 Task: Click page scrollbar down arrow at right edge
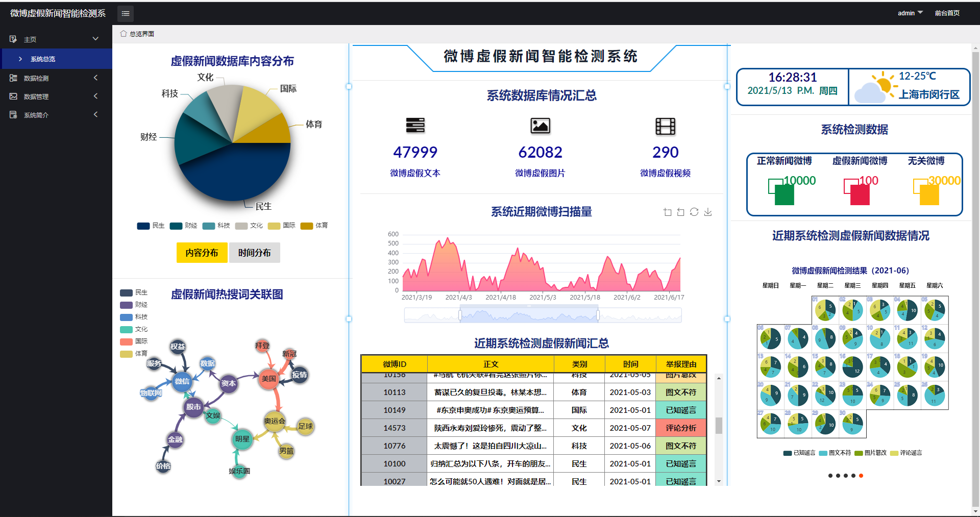975,511
